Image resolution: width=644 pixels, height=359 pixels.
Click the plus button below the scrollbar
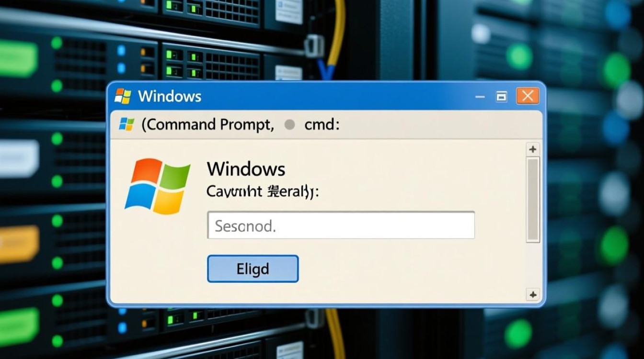tap(532, 294)
